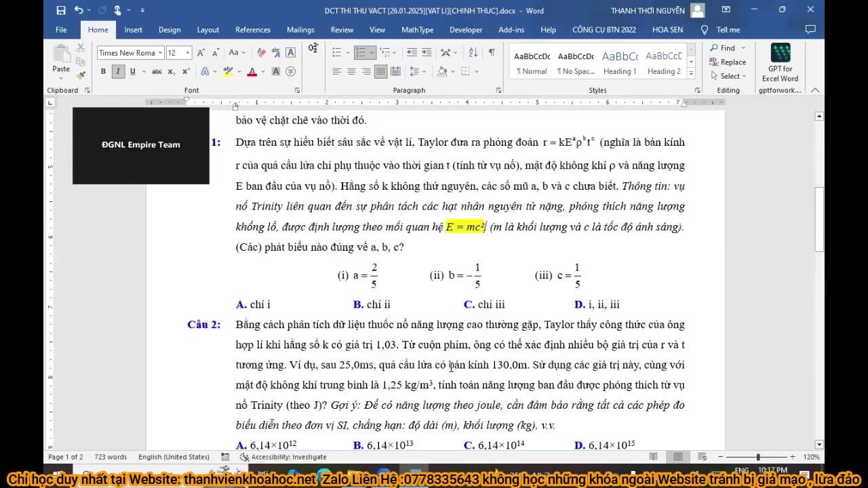Viewport: 868px width, 488px height.
Task: Click the Clear All Formatting icon
Action: click(261, 53)
